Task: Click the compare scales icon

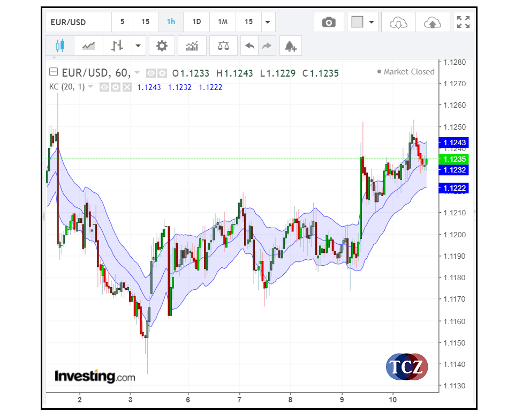Action: click(x=223, y=46)
